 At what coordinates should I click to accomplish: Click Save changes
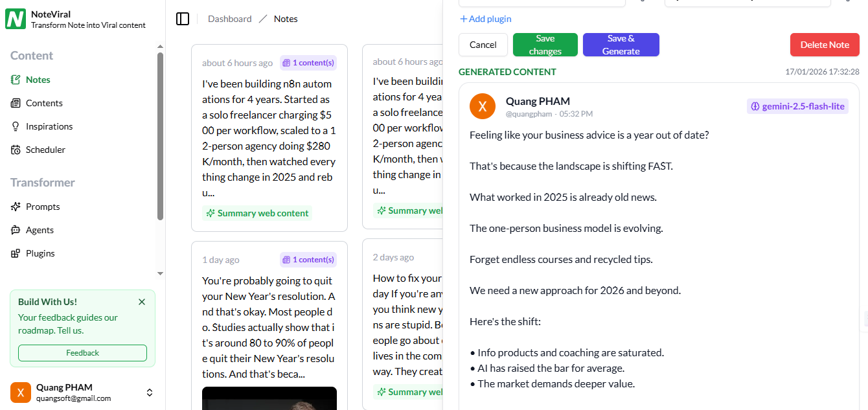[x=545, y=45]
